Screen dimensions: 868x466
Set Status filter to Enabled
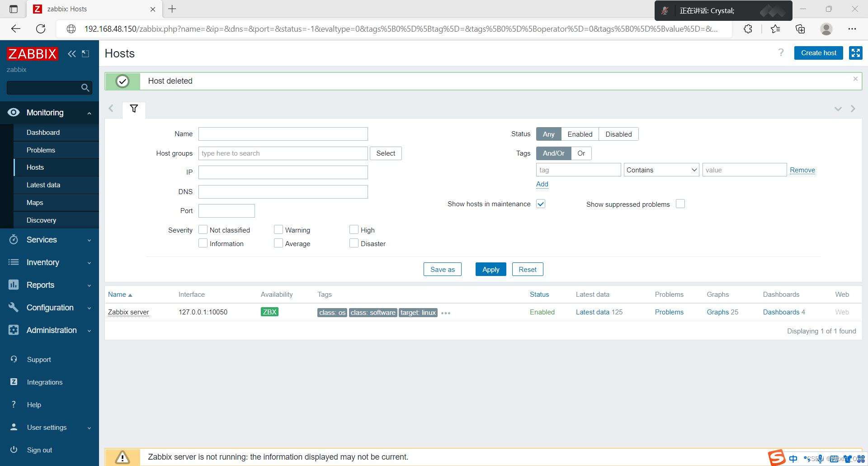coord(580,134)
